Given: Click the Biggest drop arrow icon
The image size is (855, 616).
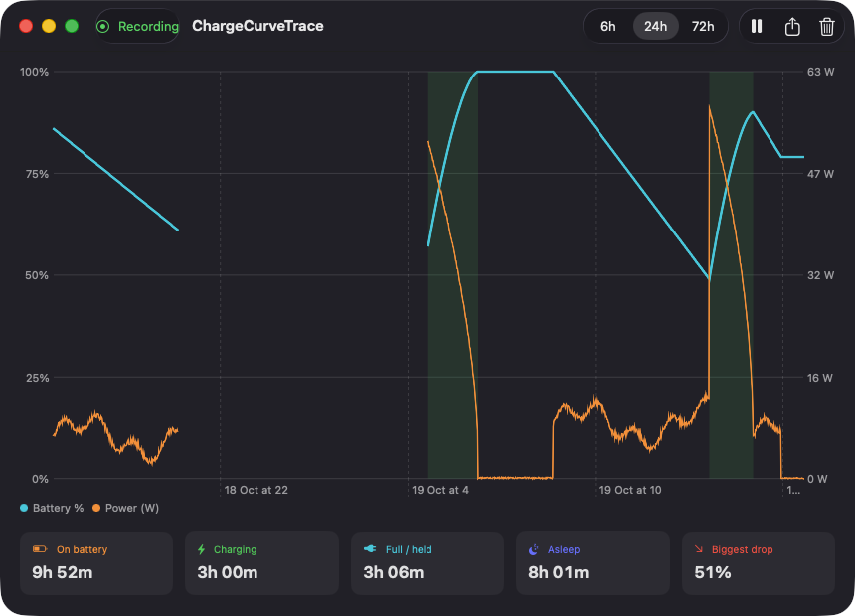Looking at the screenshot, I should click(x=699, y=549).
